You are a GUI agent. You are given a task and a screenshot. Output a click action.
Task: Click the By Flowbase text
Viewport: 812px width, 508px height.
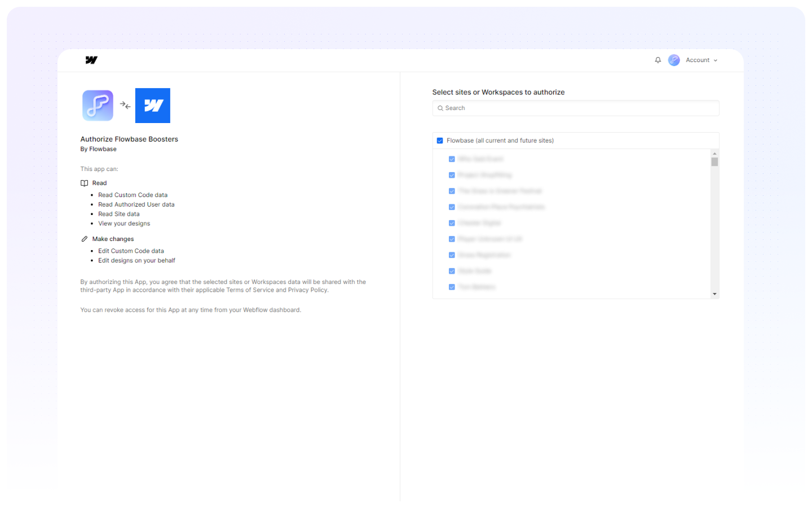99,149
